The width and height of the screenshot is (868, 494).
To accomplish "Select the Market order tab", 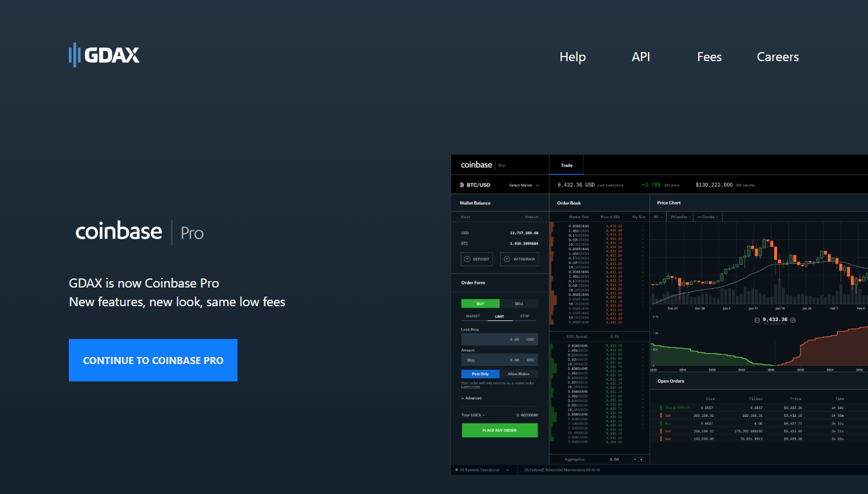I will [473, 316].
